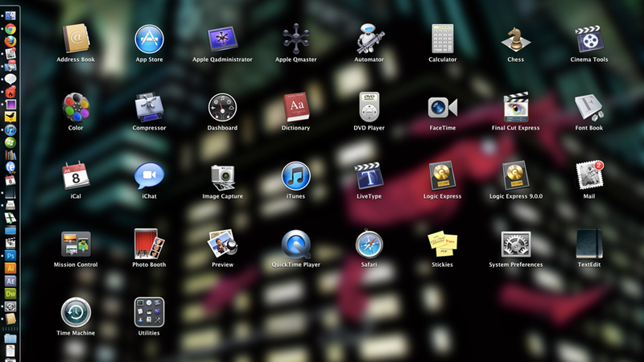Open Image Capture
The height and width of the screenshot is (362, 644).
(x=222, y=177)
